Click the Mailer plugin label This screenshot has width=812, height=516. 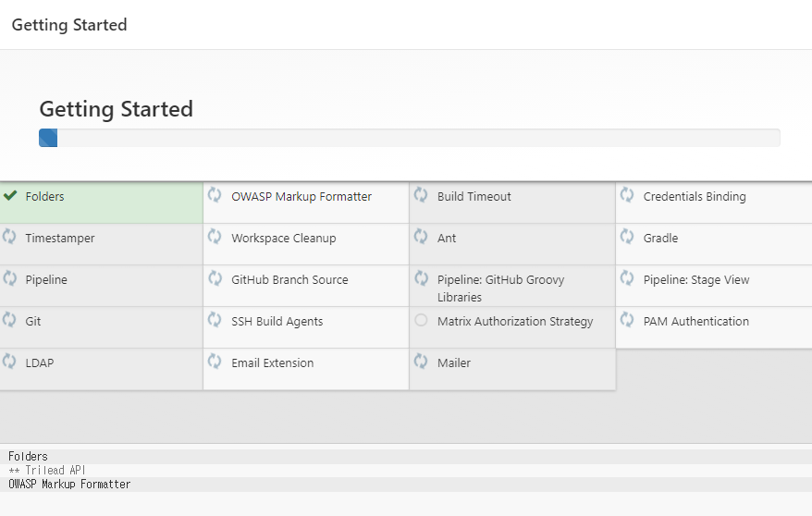point(454,362)
